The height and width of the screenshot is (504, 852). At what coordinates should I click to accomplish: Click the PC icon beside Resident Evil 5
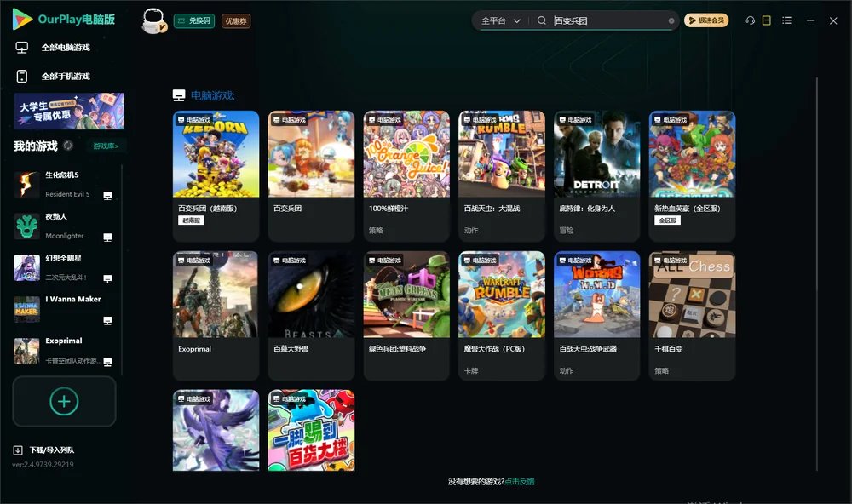coord(107,196)
